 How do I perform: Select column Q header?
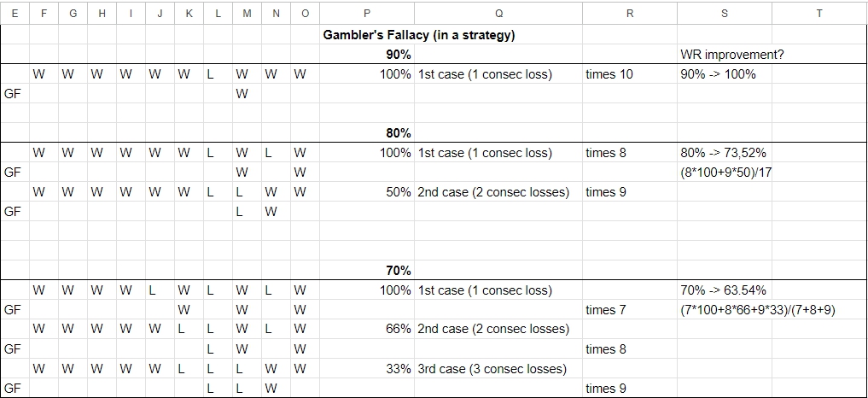tap(498, 14)
